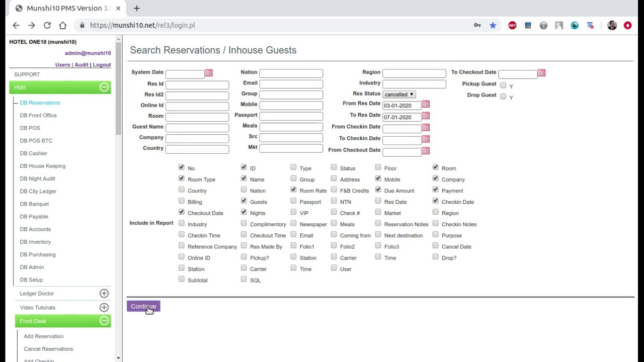Open the Res Status dropdown
The width and height of the screenshot is (644, 362).
point(398,95)
